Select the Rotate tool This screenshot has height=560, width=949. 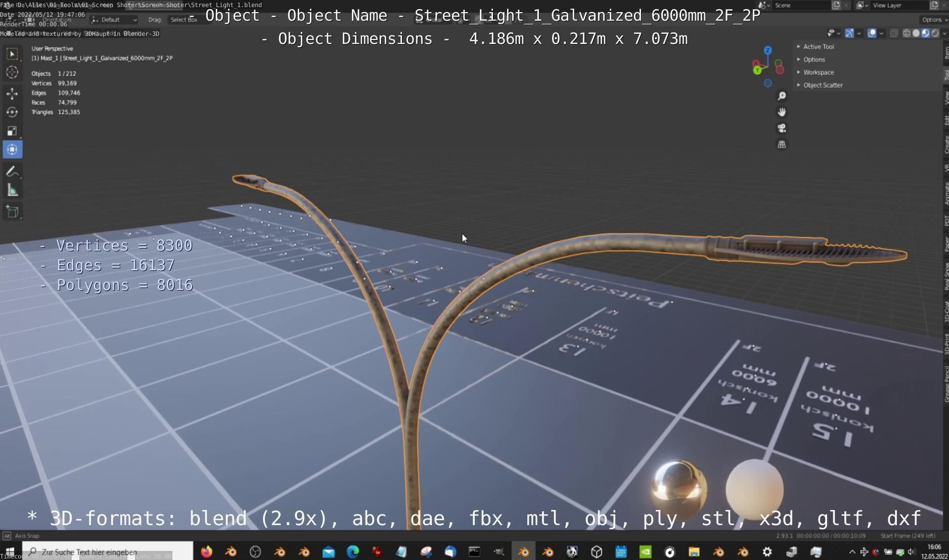click(x=12, y=112)
